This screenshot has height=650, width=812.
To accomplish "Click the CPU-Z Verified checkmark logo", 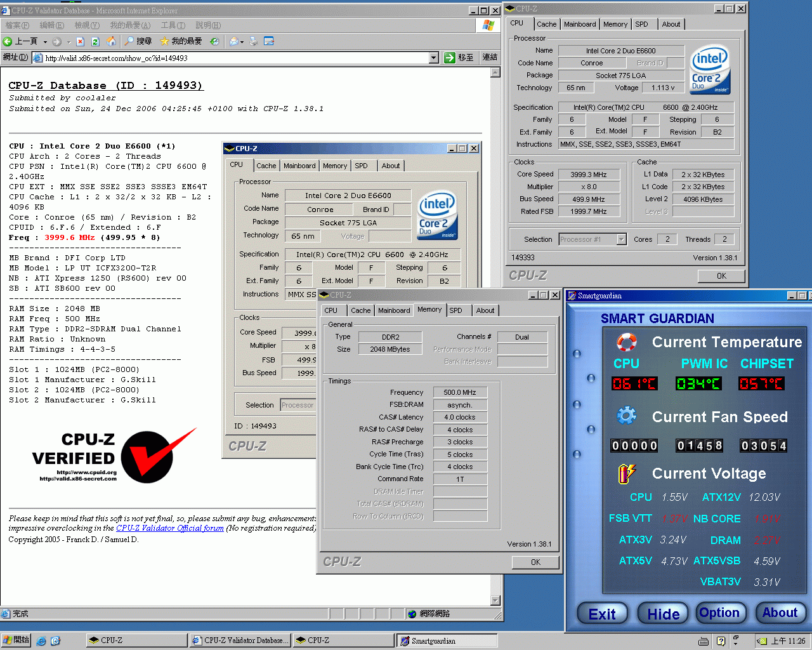I will 159,455.
